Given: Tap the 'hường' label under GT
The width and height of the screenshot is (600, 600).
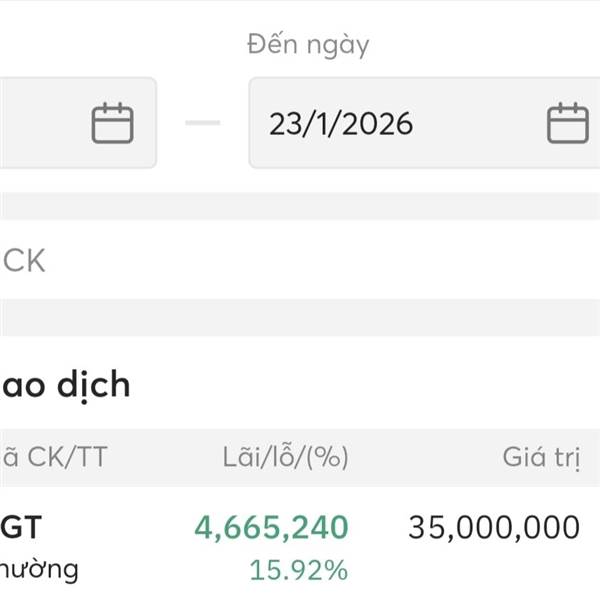Looking at the screenshot, I should click(x=40, y=570).
